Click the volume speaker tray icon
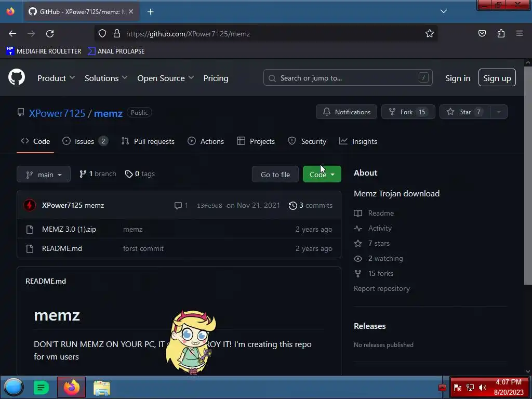The width and height of the screenshot is (532, 399). (x=483, y=388)
